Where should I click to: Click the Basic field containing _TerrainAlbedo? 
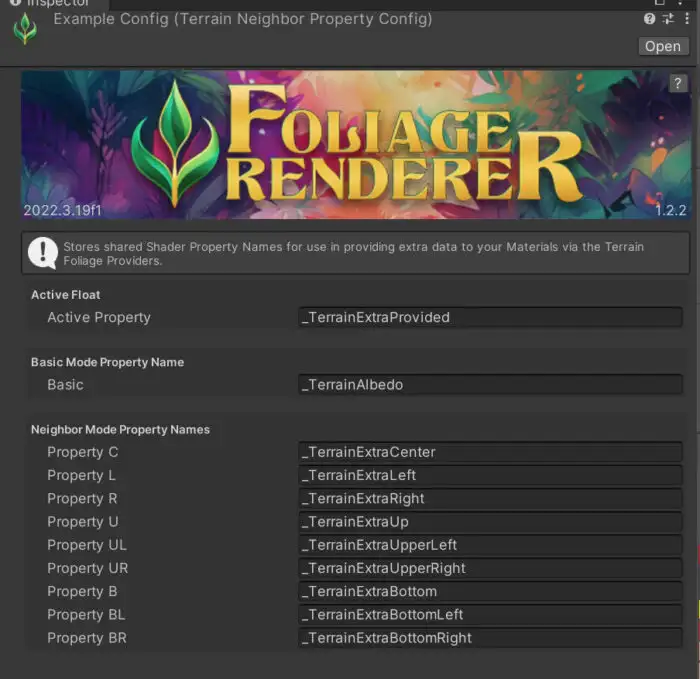click(490, 385)
